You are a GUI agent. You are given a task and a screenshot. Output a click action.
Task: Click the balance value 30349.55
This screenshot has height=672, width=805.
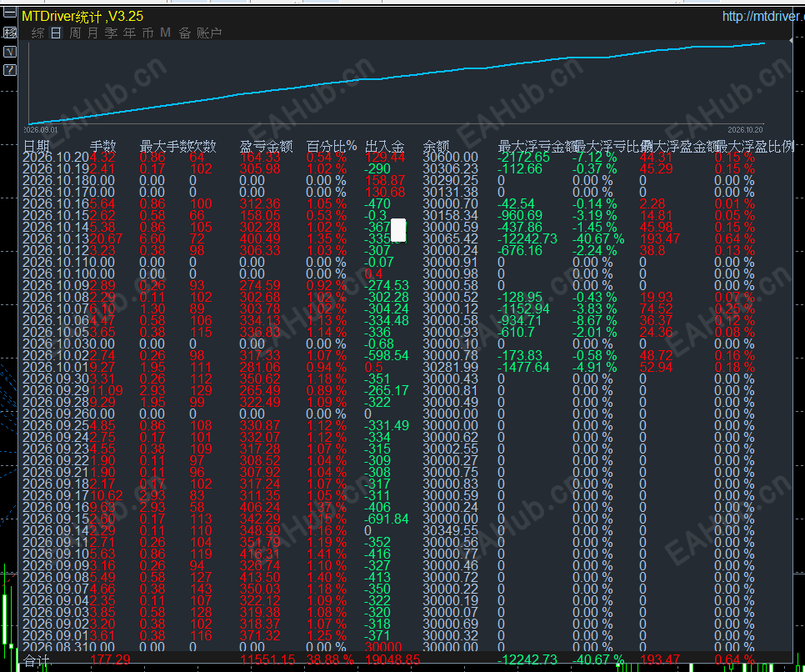(x=450, y=531)
